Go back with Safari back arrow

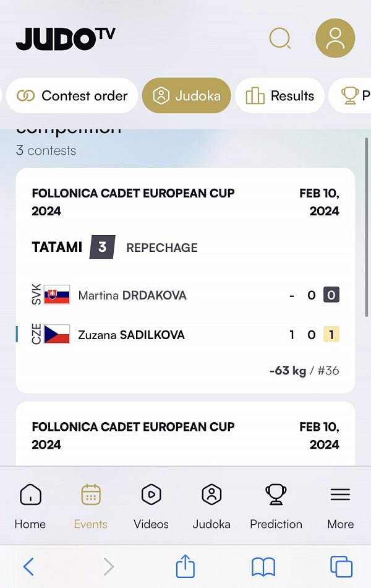(28, 566)
